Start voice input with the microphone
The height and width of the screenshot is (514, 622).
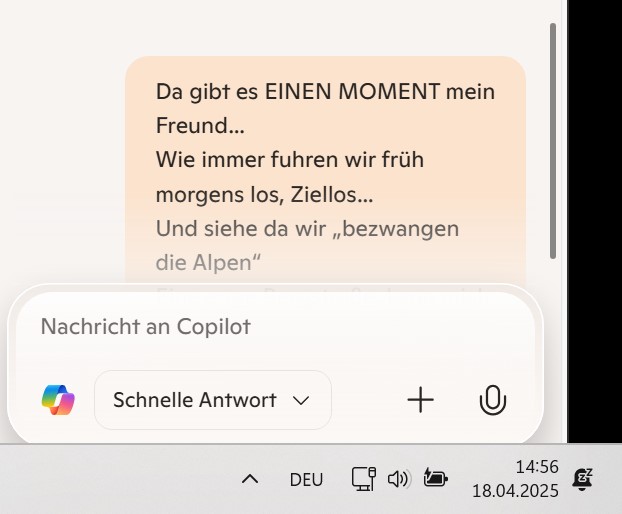click(493, 400)
